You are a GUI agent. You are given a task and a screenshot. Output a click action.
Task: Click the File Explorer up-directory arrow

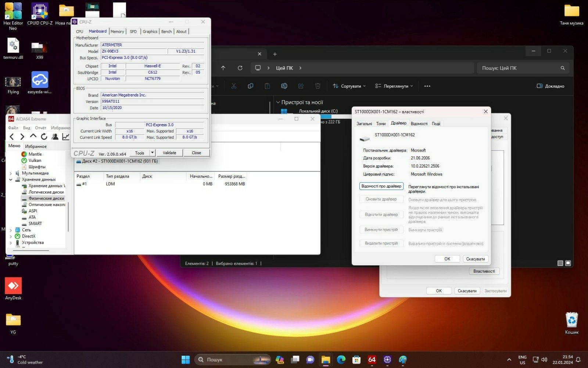click(223, 68)
